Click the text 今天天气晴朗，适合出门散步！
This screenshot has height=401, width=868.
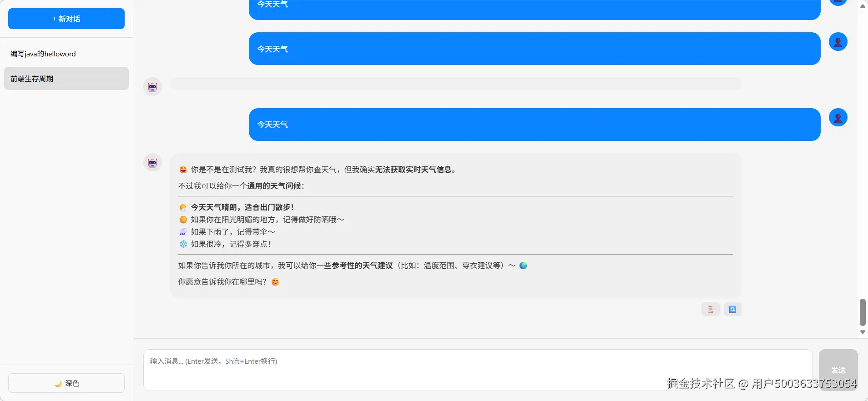coord(242,207)
